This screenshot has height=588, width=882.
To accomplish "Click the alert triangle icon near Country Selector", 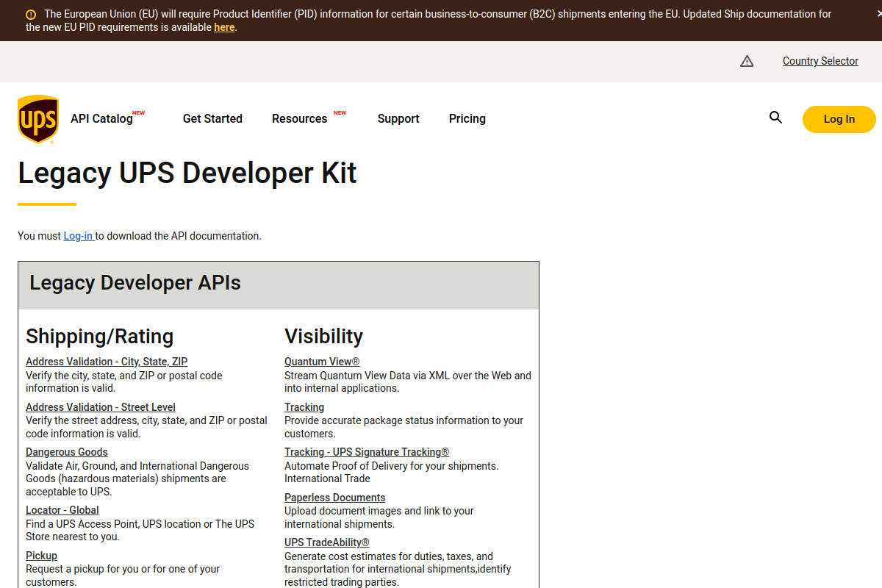I will click(747, 61).
